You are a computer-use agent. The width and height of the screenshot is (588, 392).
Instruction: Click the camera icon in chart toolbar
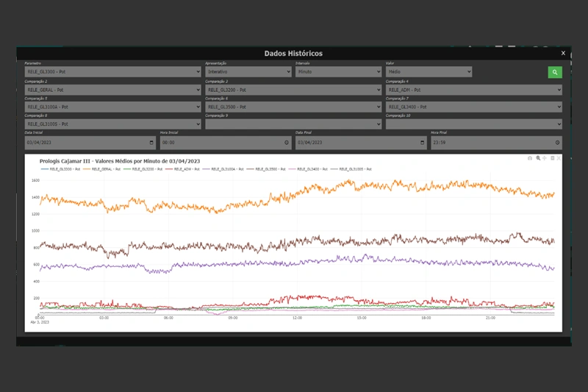tap(530, 158)
